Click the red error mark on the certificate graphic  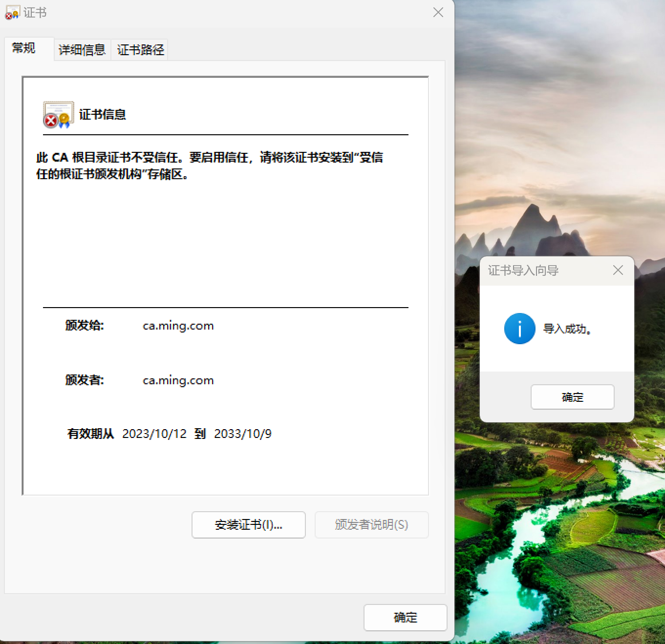coord(51,120)
